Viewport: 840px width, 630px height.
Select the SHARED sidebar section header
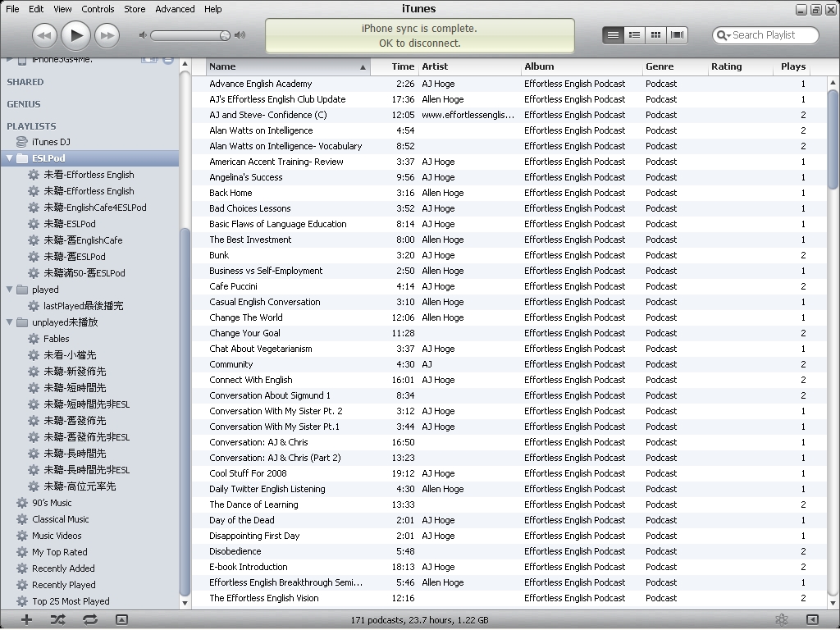pos(25,82)
